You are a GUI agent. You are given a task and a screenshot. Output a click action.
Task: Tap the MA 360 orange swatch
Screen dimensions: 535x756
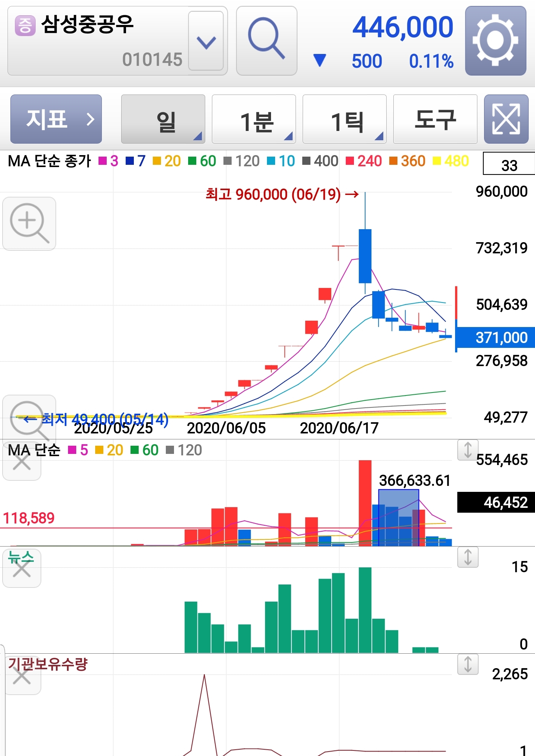click(393, 161)
